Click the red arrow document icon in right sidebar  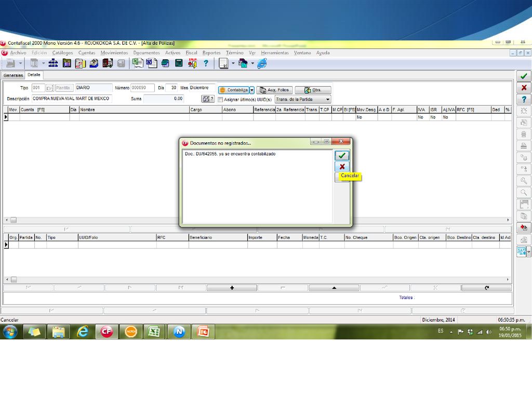click(x=524, y=228)
